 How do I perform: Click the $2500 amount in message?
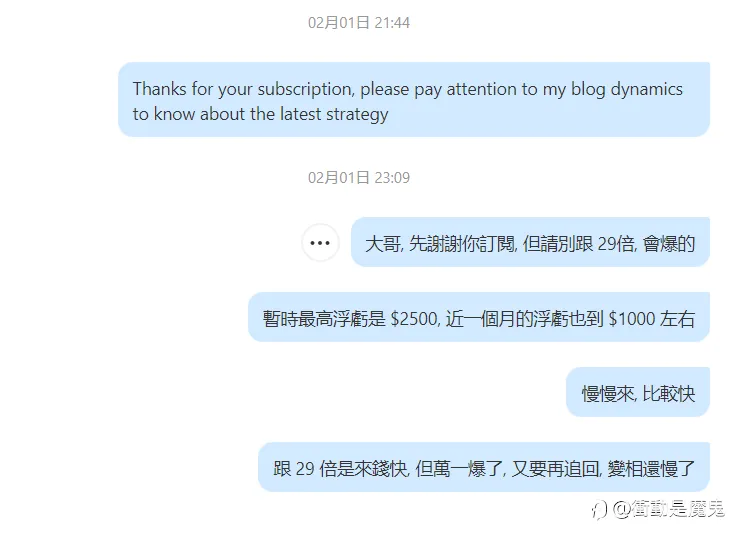tap(414, 319)
